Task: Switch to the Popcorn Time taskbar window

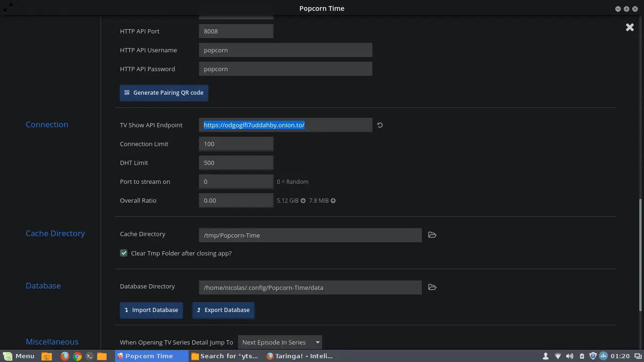Action: 151,356
